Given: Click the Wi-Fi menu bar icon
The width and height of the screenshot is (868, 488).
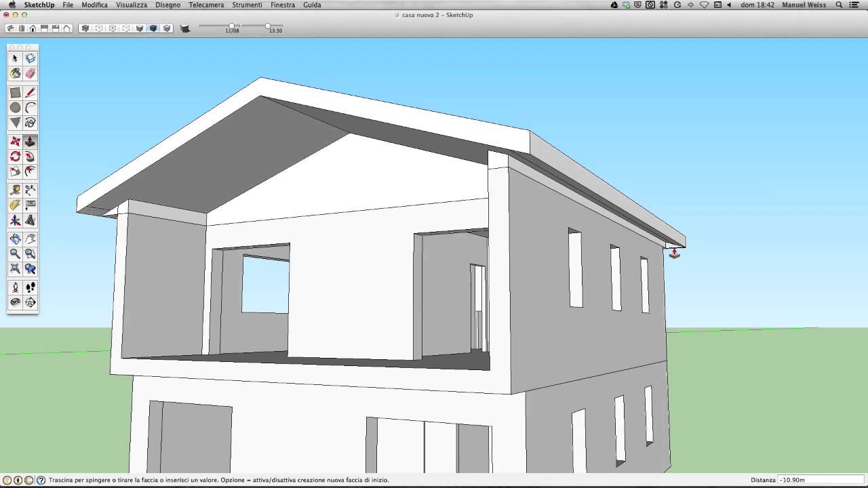Looking at the screenshot, I should pos(704,5).
